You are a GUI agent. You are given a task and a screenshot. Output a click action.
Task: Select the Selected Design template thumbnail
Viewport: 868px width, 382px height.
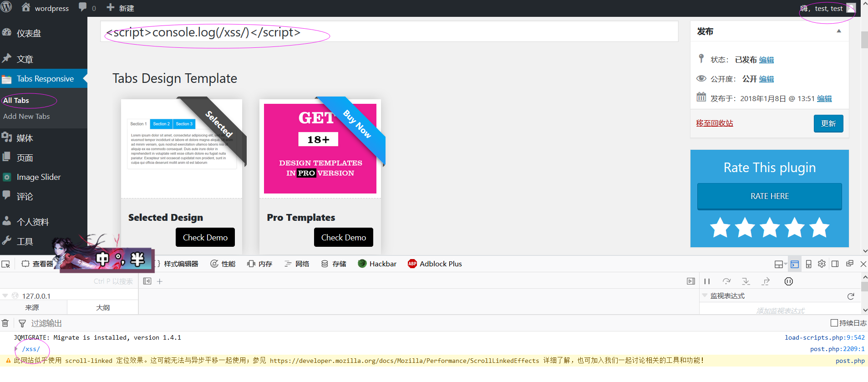click(182, 148)
